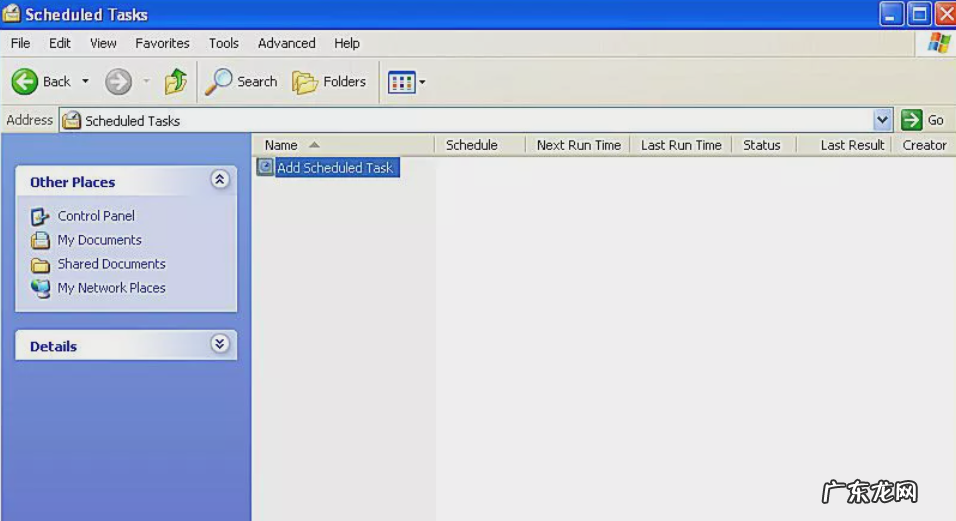Click the green Back arrow icon
This screenshot has width=956, height=521.
[24, 82]
